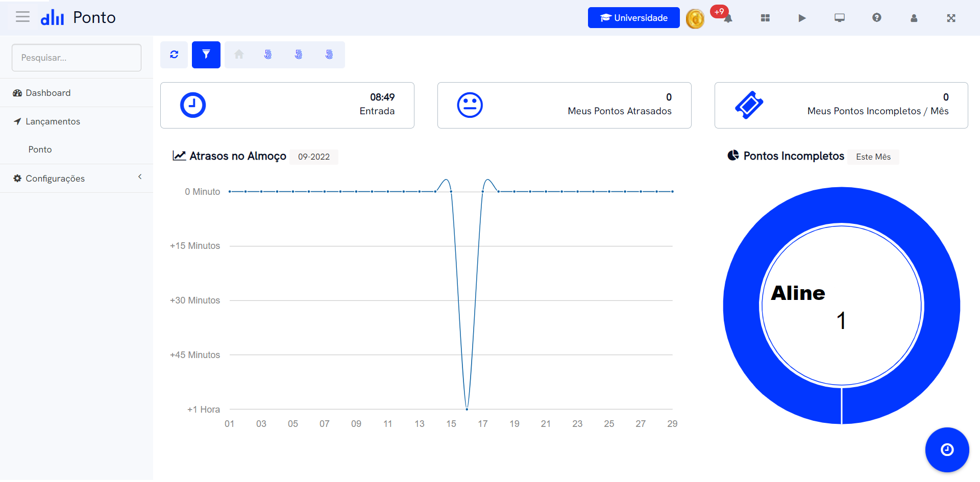
Task: Click line-chart icon beside Atrasos no Almoço
Action: point(179,156)
